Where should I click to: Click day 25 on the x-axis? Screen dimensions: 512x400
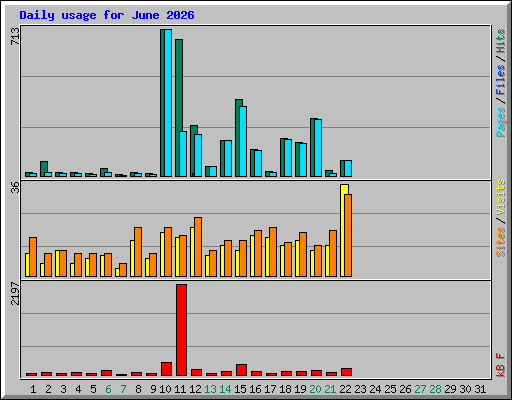pos(390,389)
